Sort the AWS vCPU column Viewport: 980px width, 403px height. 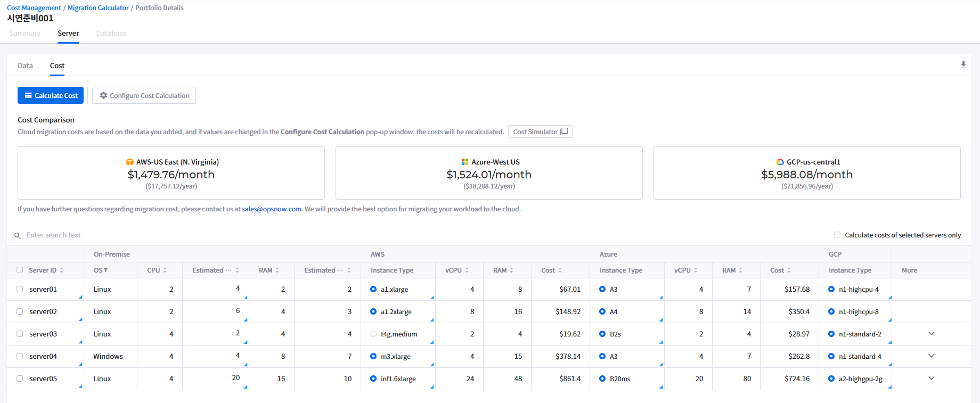pyautogui.click(x=467, y=270)
